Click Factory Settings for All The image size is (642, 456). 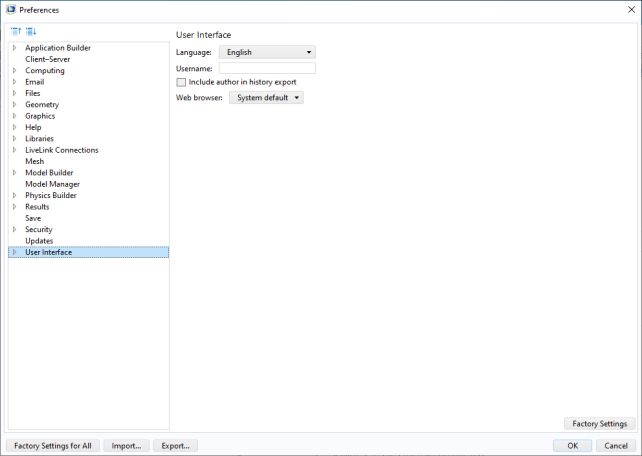pos(53,446)
